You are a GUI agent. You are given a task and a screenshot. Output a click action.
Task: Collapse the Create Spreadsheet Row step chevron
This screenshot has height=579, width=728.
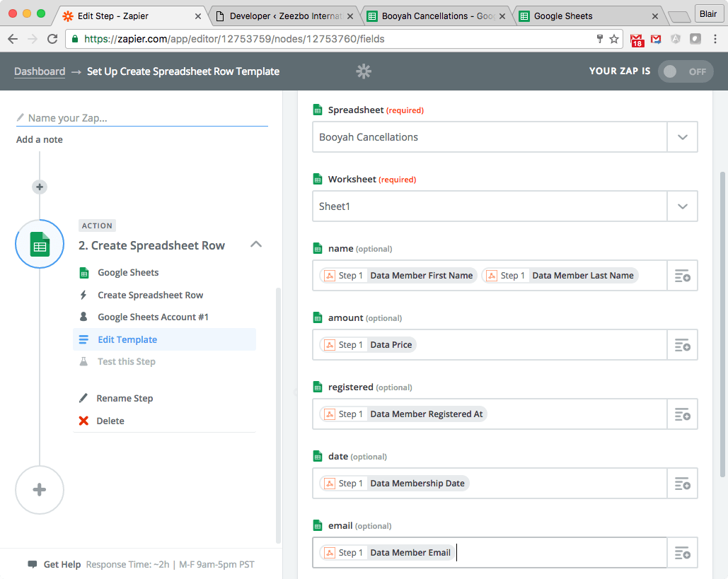point(256,245)
